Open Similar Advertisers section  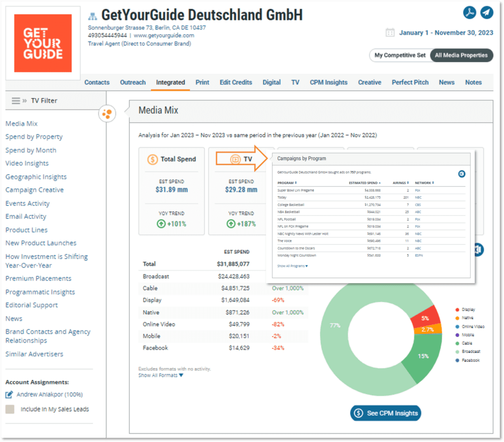tap(34, 354)
